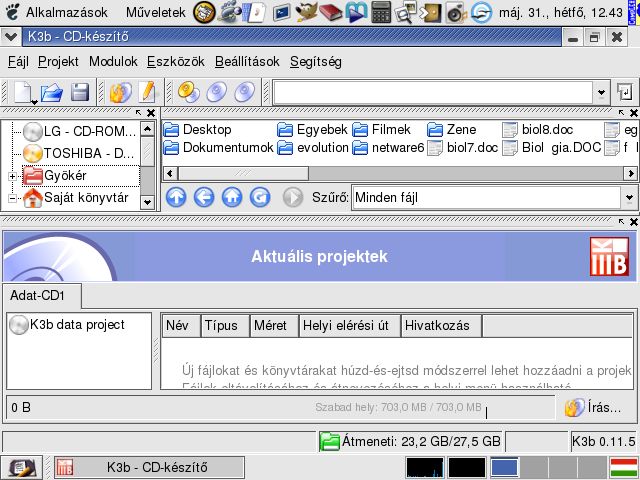Click the Save project floppy icon

click(x=80, y=93)
